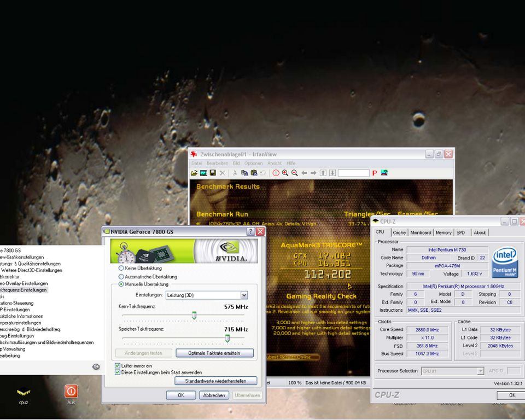This screenshot has height=420, width=525.
Task: Click the Paste clipboard icon in IrfanView
Action: click(x=254, y=173)
